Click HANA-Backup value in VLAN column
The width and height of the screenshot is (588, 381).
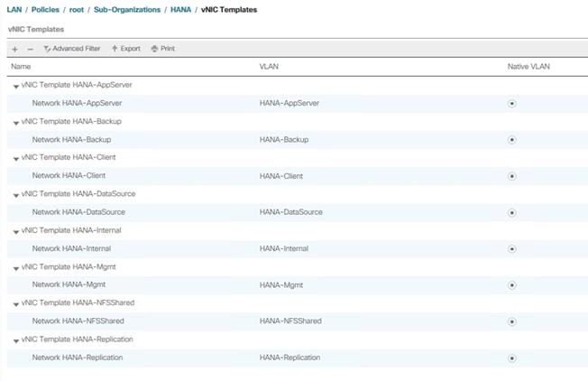click(x=284, y=140)
